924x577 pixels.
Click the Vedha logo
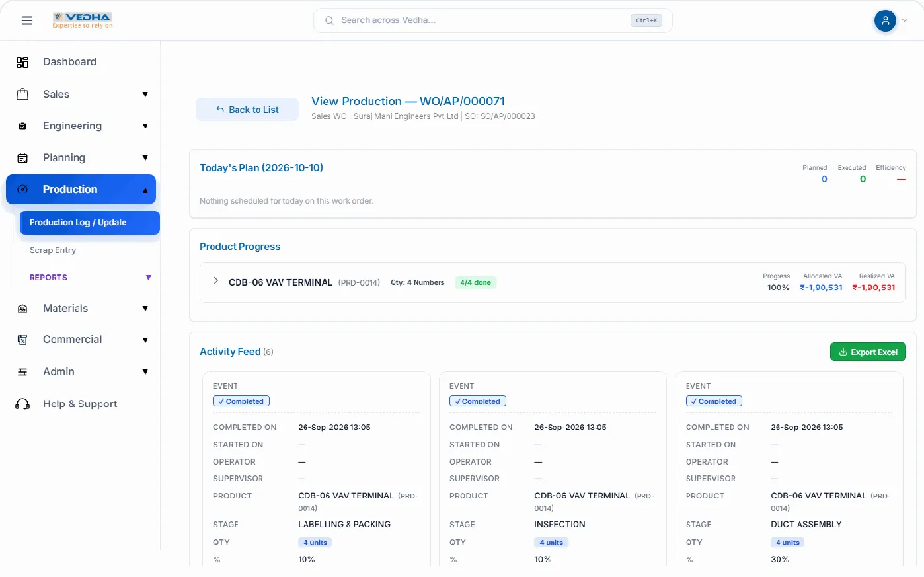(x=83, y=20)
